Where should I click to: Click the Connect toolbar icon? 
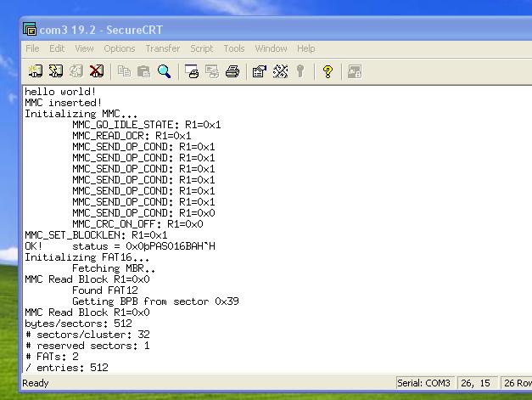[x=36, y=71]
